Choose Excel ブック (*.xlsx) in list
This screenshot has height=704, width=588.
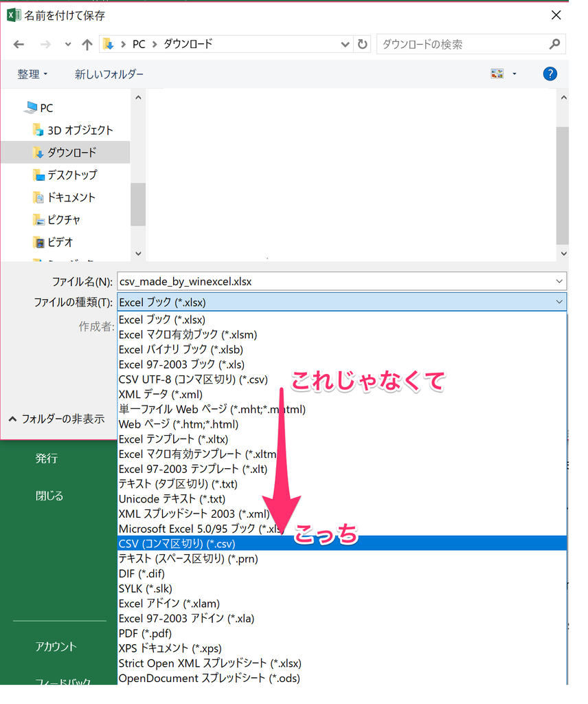(x=342, y=320)
